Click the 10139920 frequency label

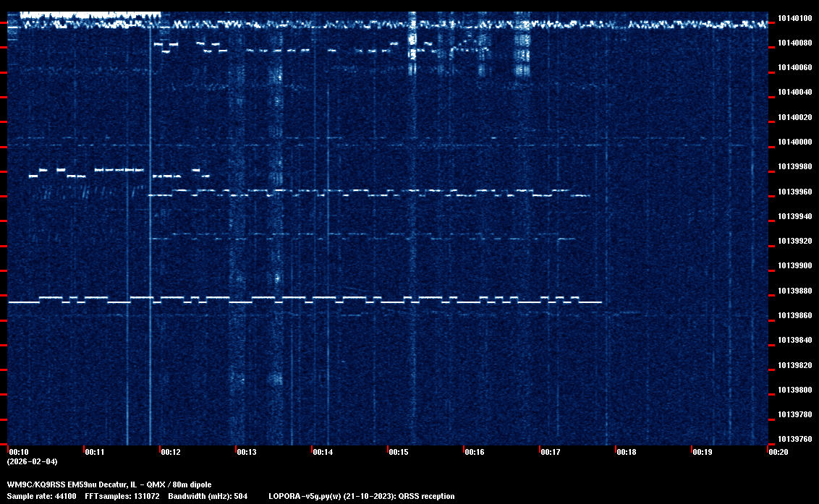coord(794,241)
